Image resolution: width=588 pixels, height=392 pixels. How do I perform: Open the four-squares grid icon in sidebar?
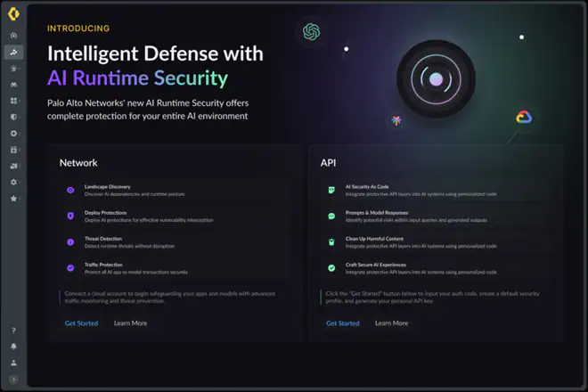14,101
